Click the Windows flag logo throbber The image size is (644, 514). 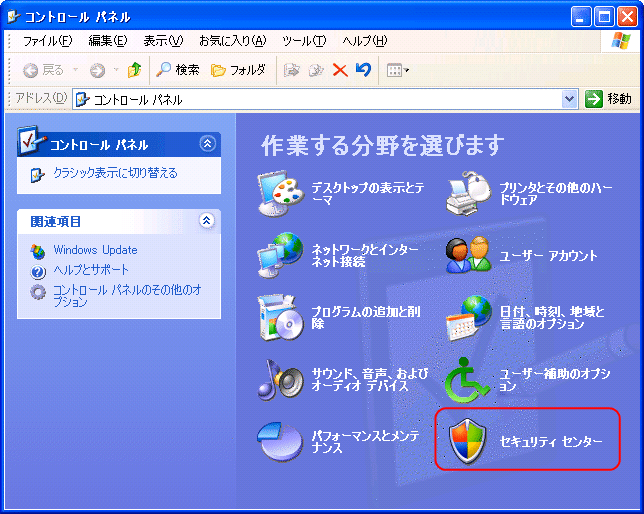[x=621, y=41]
